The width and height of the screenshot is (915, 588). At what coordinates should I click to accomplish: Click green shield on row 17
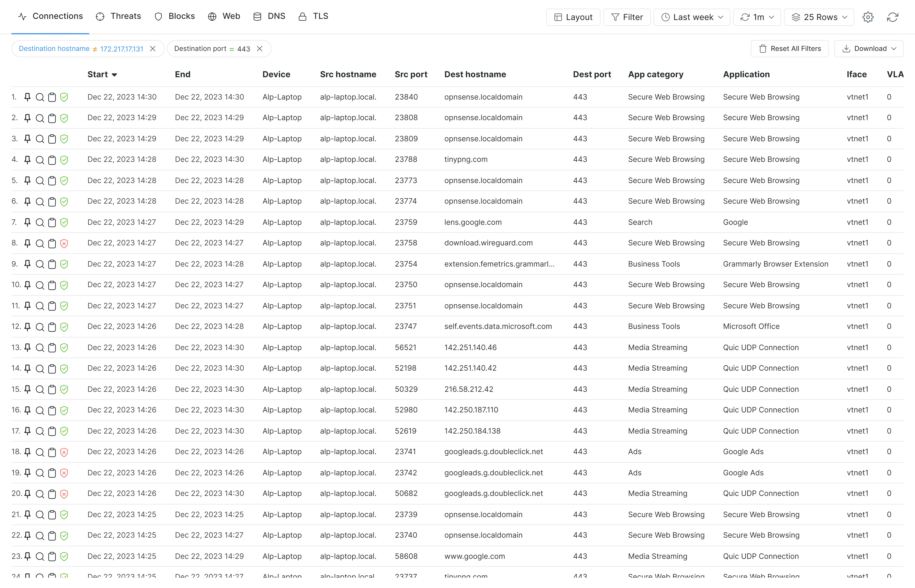(64, 431)
